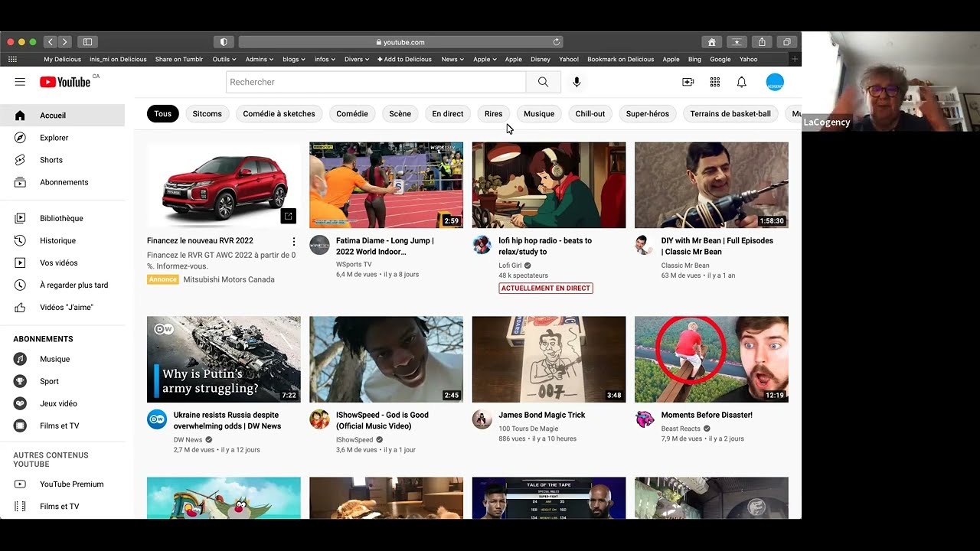
Task: Toggle Safari sidebar button
Action: 87,42
